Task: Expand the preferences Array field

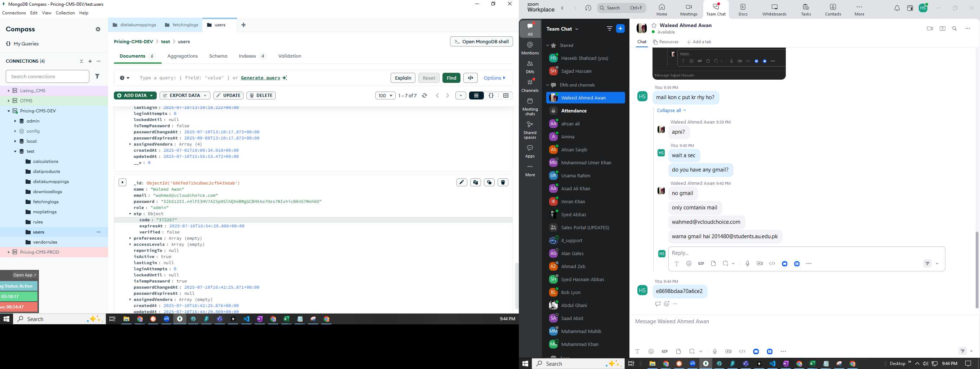Action: [130, 239]
